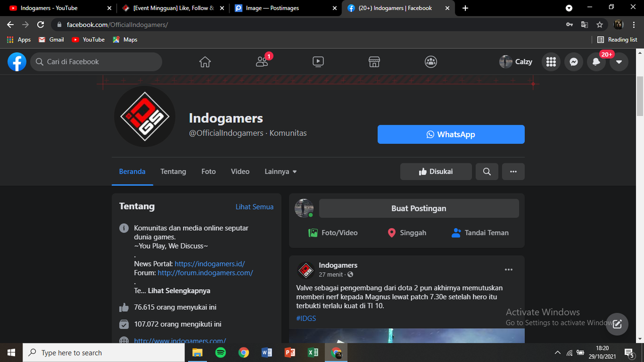644x362 pixels.
Task: Open notifications showing 20+ badge
Action: point(596,61)
